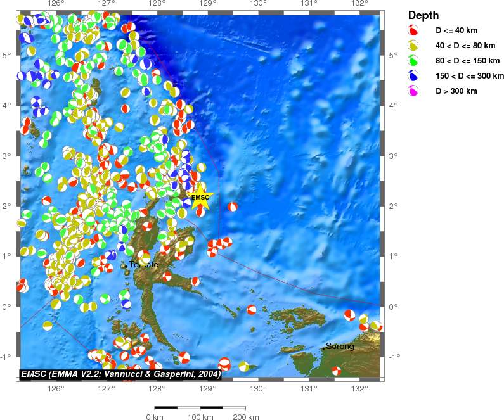Viewport: 504px width, 420px height.
Task: Select the red D <= 40 km legend beachball
Action: [x=413, y=30]
